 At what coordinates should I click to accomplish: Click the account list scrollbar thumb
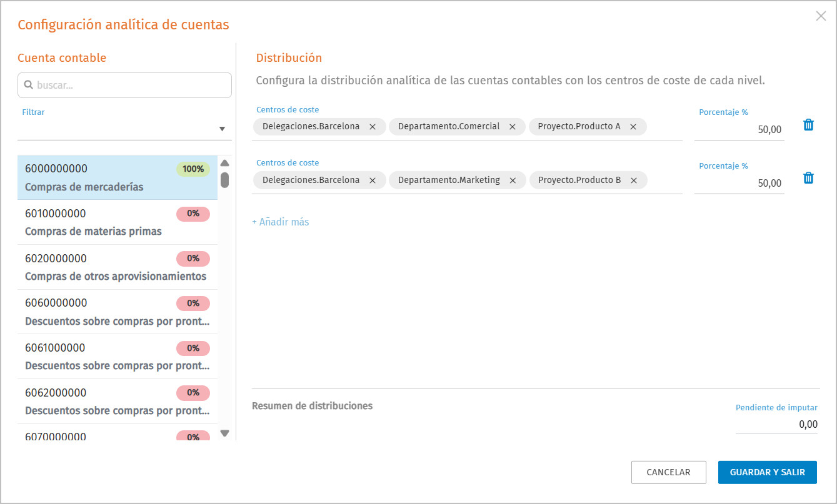click(225, 180)
